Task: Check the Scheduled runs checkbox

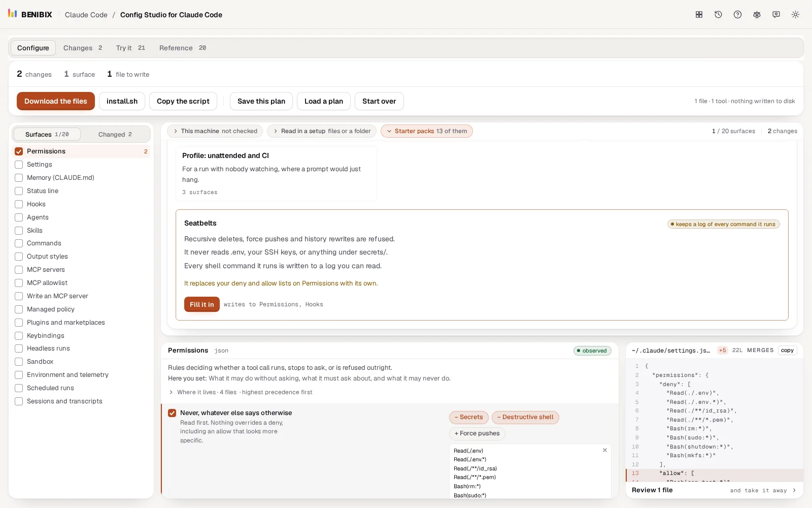Action: [19, 388]
